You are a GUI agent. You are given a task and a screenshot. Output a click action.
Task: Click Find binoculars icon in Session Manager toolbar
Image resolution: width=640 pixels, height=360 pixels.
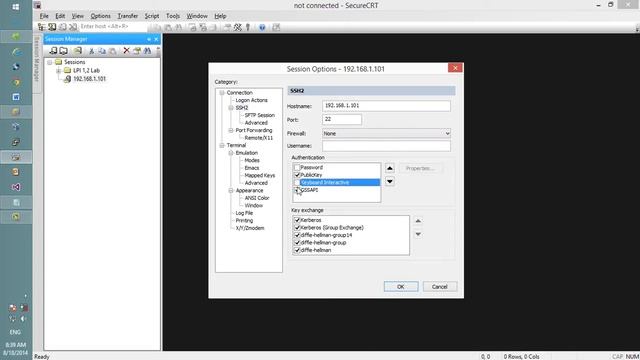pyautogui.click(x=147, y=51)
